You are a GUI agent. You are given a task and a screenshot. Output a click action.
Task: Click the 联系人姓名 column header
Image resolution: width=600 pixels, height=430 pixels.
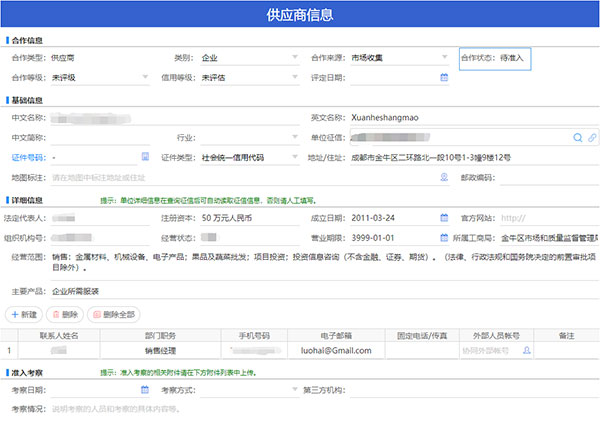(59, 336)
